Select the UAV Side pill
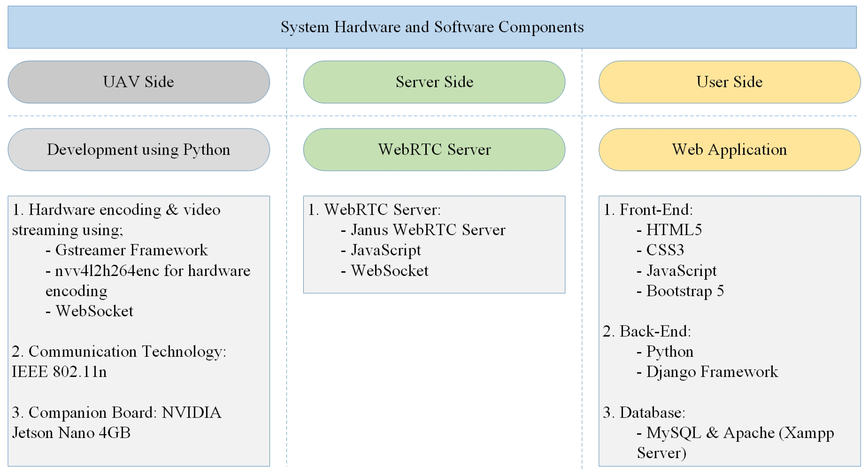The image size is (868, 476). tap(139, 82)
